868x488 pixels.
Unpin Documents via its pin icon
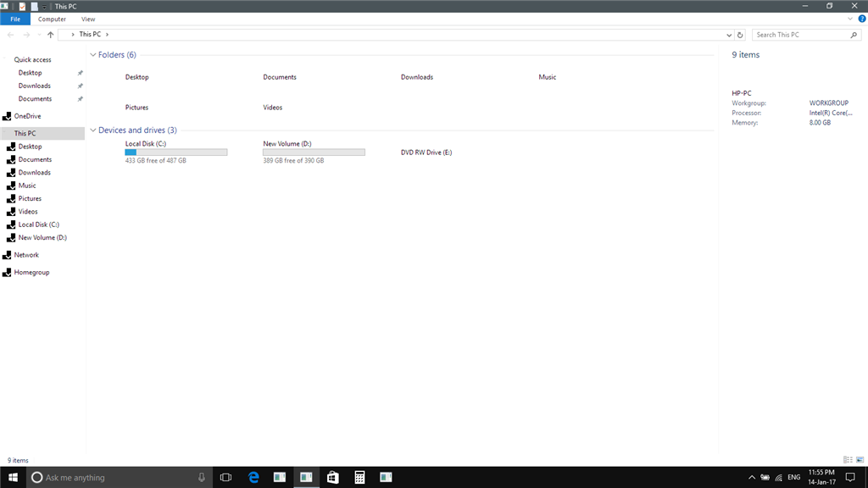pyautogui.click(x=80, y=99)
